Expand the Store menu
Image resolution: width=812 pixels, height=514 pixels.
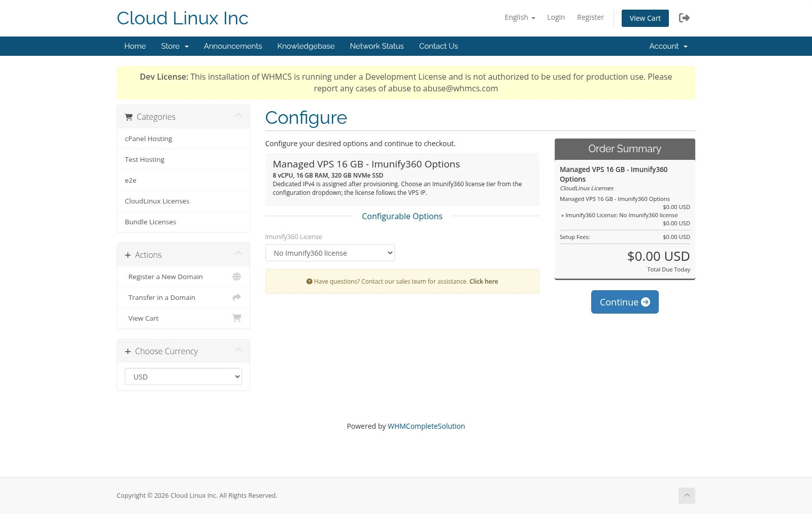pos(175,46)
